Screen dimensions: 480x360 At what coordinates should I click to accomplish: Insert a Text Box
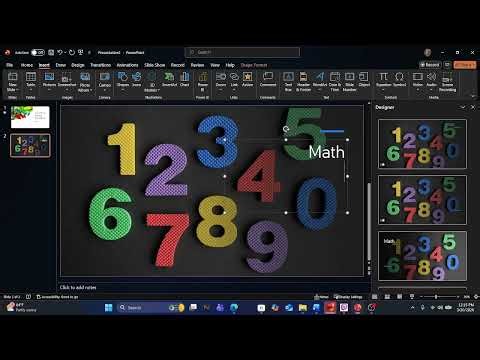[288, 81]
